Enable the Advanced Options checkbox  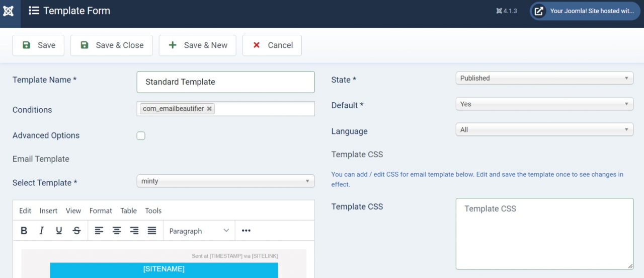click(141, 136)
